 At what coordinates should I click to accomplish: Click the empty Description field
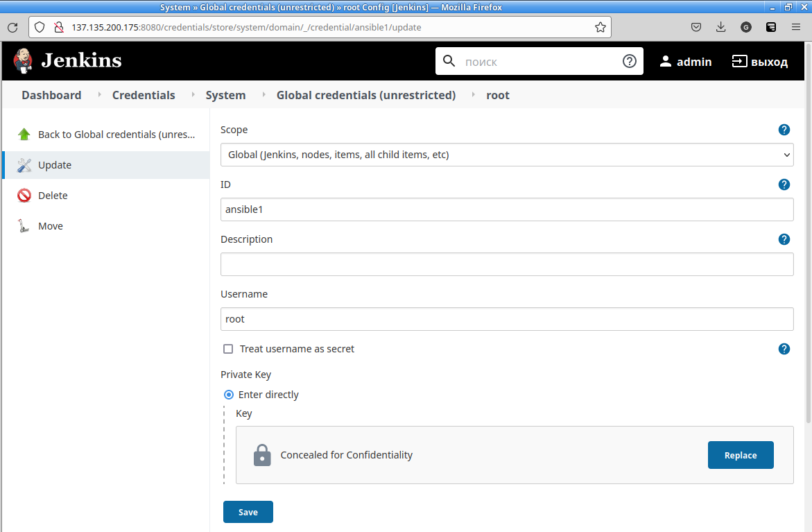[507, 264]
